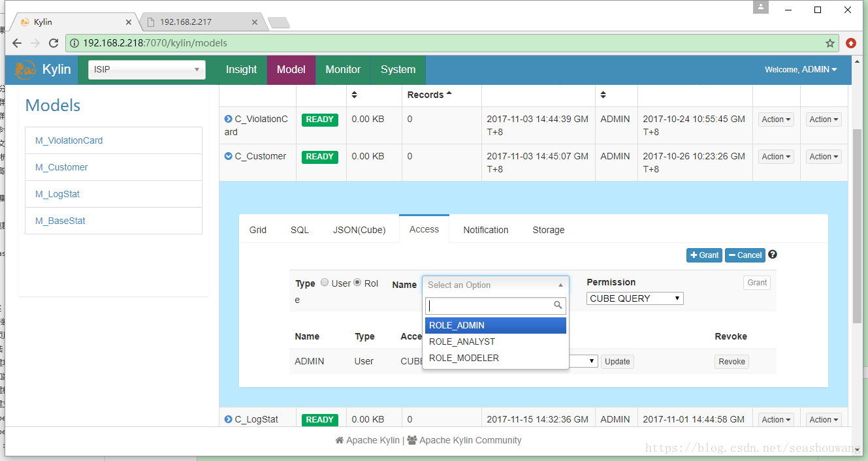The image size is (868, 461).
Task: Switch to the Notification tab
Action: pyautogui.click(x=486, y=230)
